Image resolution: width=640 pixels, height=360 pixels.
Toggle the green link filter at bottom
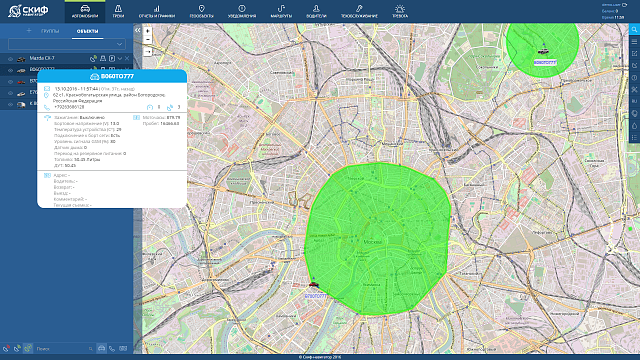[x=28, y=349]
